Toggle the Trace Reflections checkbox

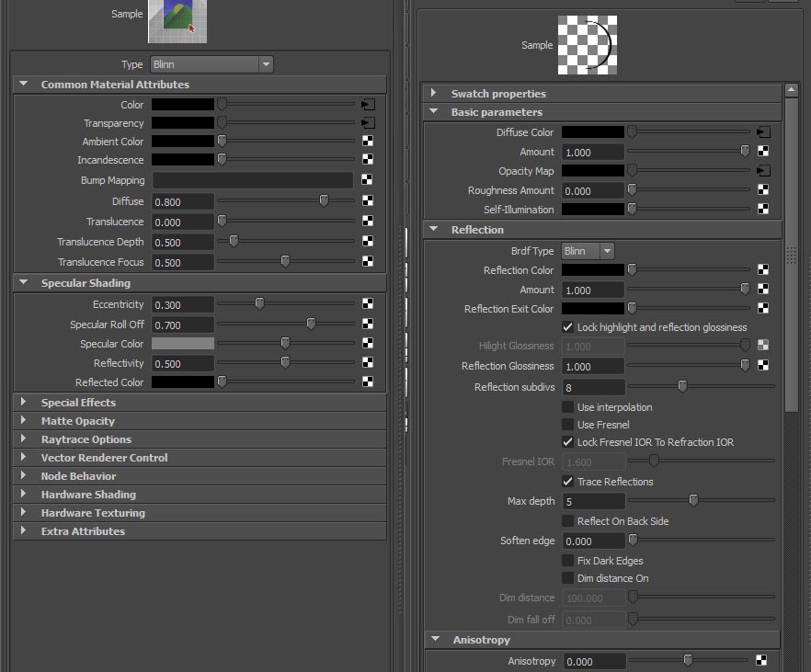568,482
